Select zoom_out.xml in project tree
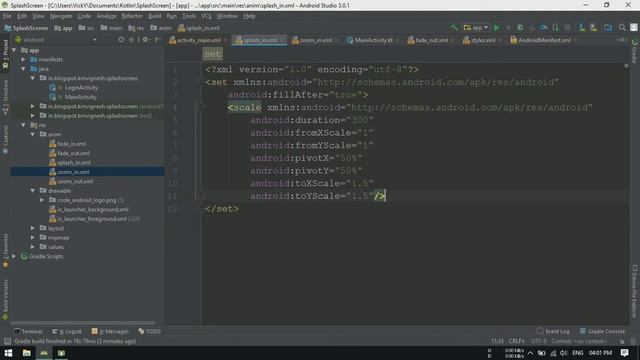 (75, 181)
